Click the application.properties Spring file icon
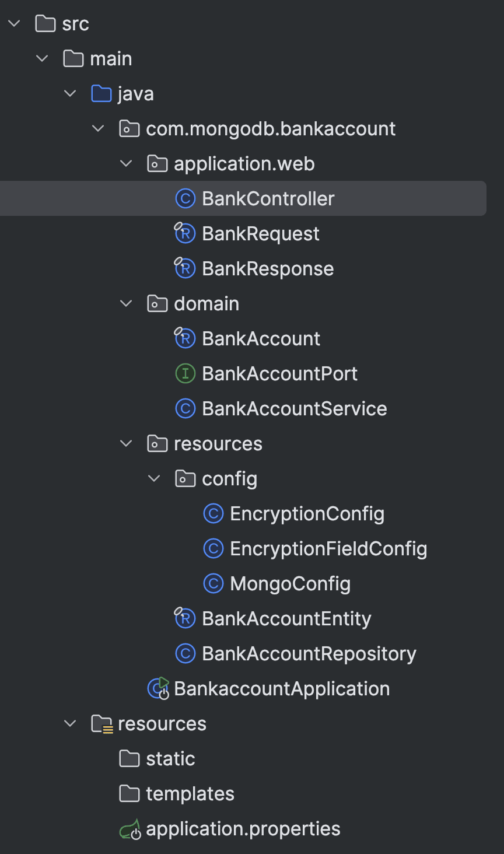 tap(130, 829)
